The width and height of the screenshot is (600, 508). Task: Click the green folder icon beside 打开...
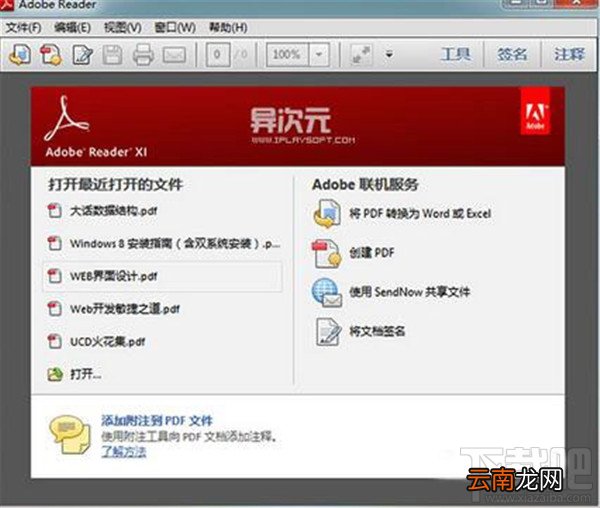pos(55,374)
